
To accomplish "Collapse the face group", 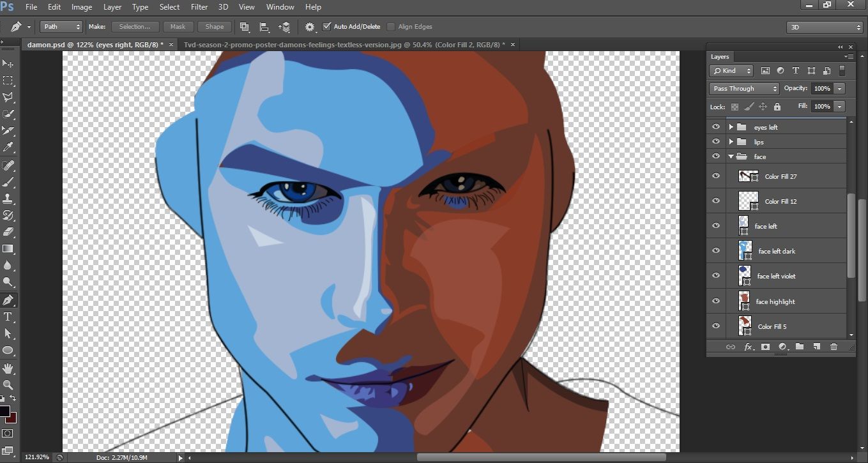I will point(731,156).
